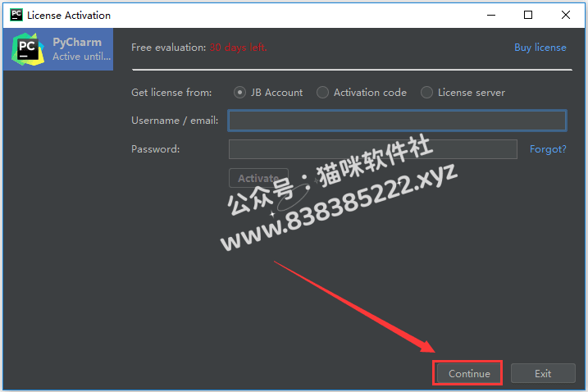Click the '30 days left.' evaluation text
Image resolution: width=588 pixels, height=392 pixels.
point(238,48)
